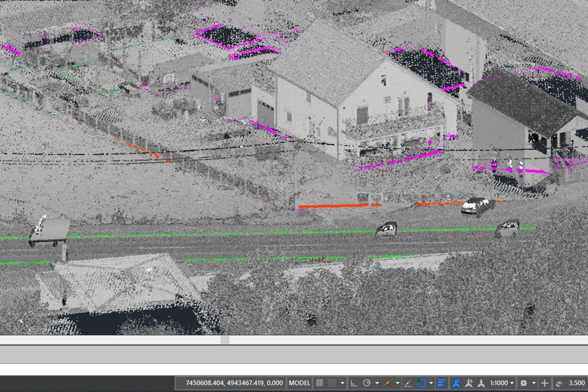The height and width of the screenshot is (392, 588).
Task: Toggle lineweight display blue bars icon
Action: [x=442, y=383]
